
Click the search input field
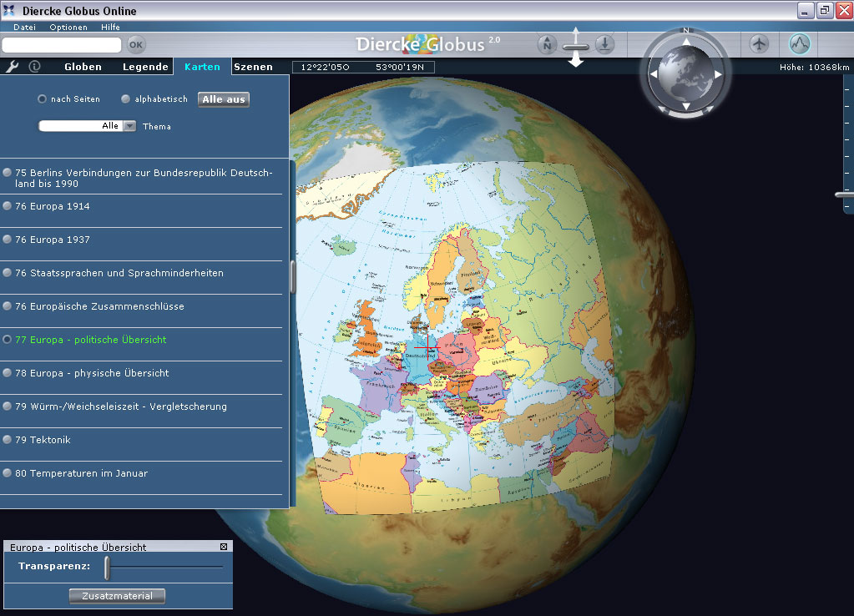click(x=62, y=45)
